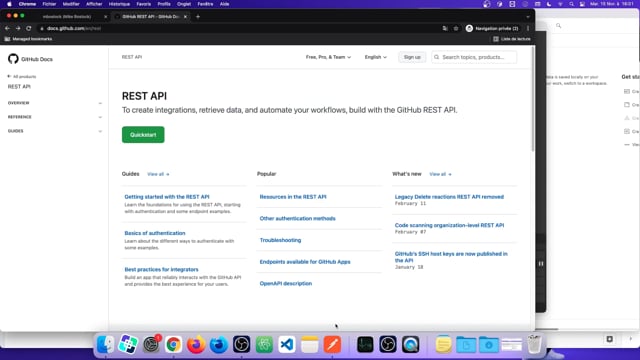Open Basics of authentication guide
This screenshot has width=640, height=360.
[x=155, y=233]
